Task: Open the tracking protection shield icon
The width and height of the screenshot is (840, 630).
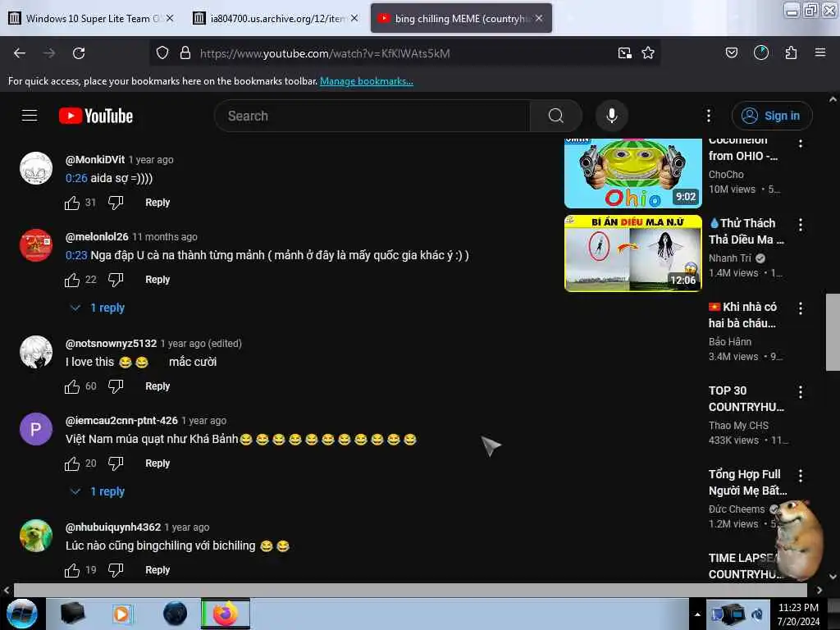Action: pyautogui.click(x=162, y=53)
